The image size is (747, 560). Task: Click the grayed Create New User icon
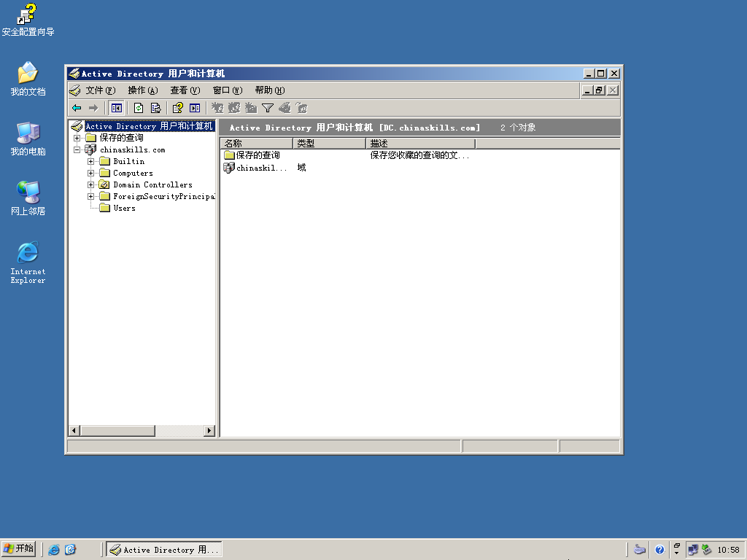217,108
